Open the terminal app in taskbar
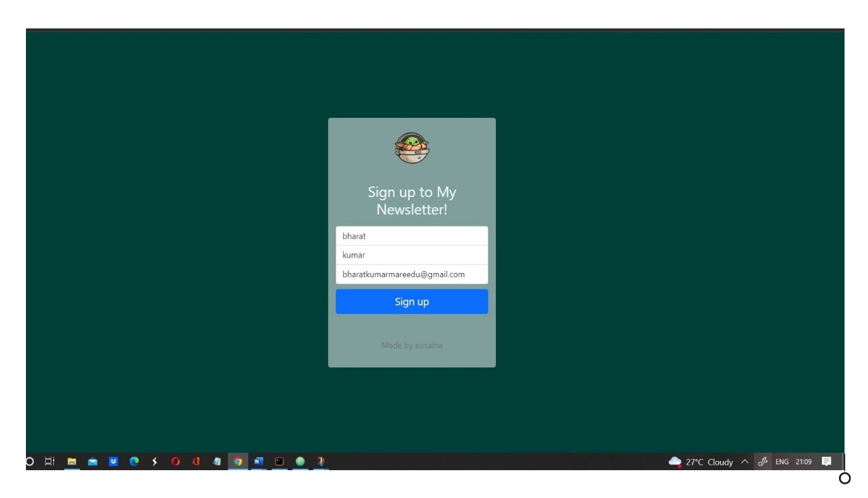This screenshot has height=498, width=868. [x=280, y=462]
